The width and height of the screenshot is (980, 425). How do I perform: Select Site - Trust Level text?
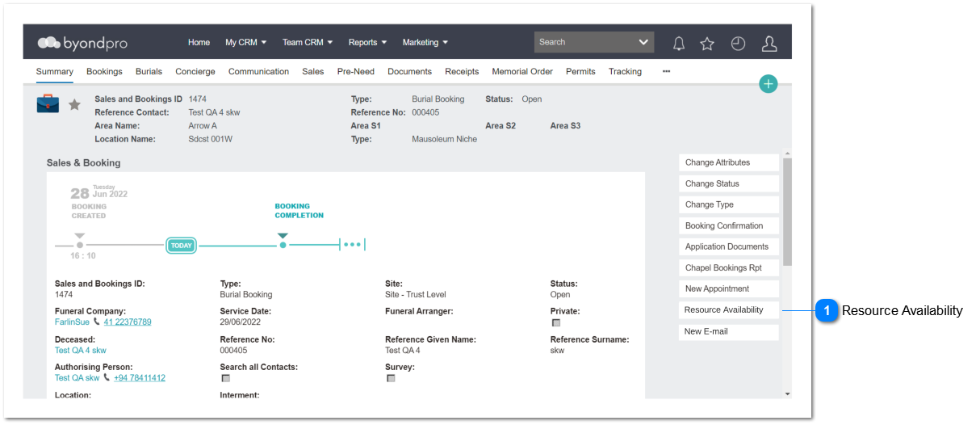pos(416,295)
